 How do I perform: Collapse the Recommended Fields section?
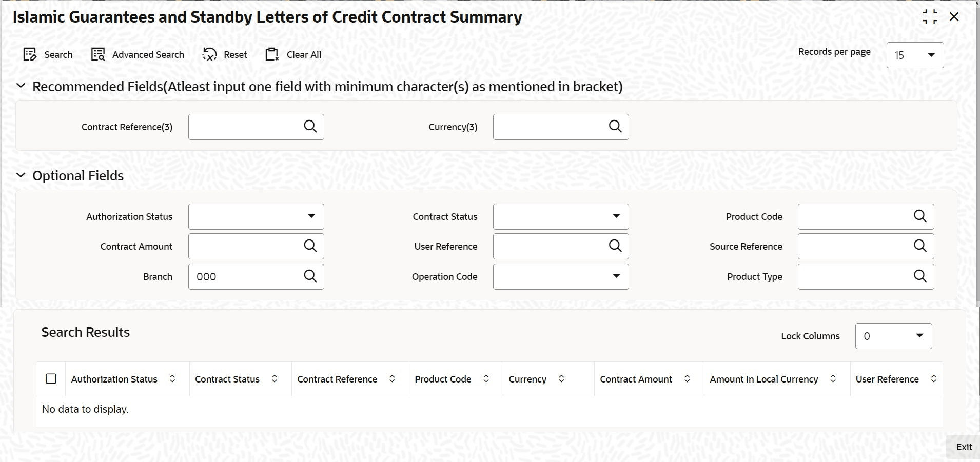[21, 86]
